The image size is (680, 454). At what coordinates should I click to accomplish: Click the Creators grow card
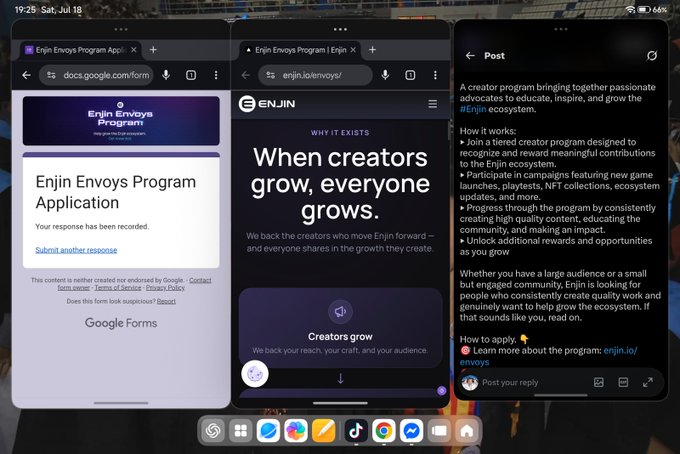click(x=340, y=328)
